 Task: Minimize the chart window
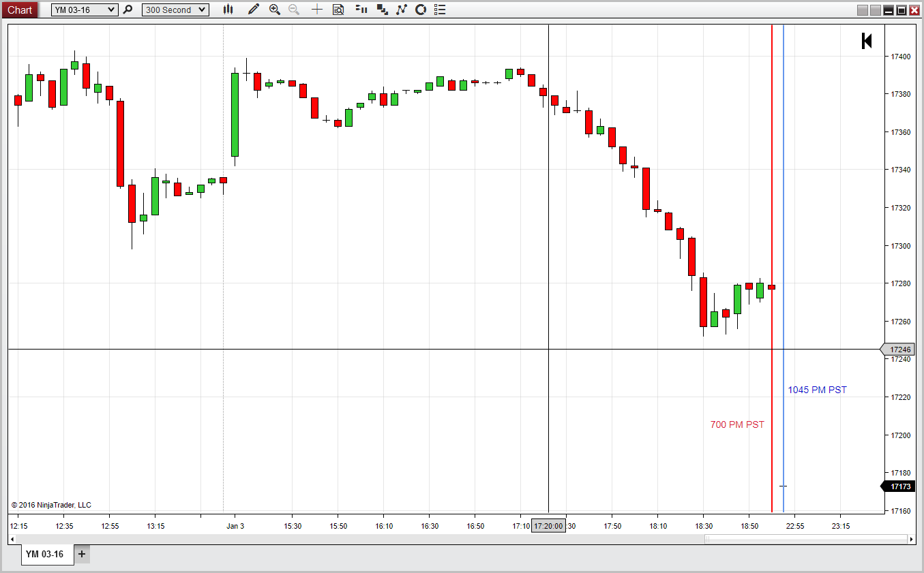[x=889, y=10]
